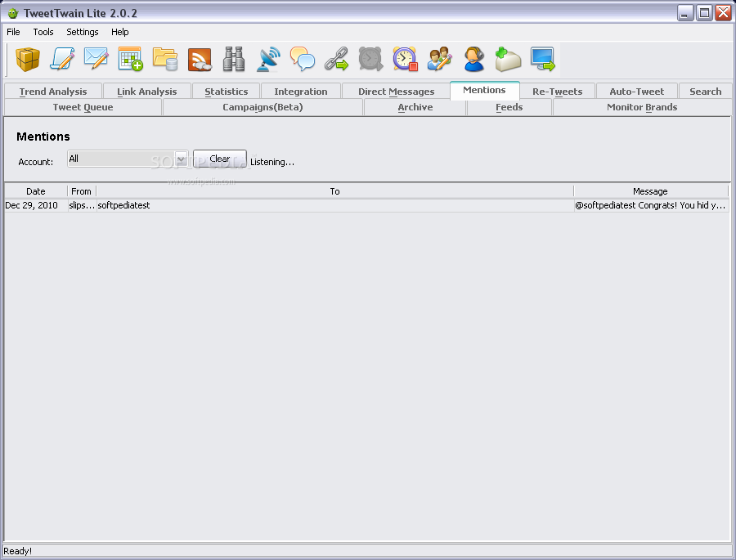
Task: Click the tag with green plus icon
Action: (509, 59)
